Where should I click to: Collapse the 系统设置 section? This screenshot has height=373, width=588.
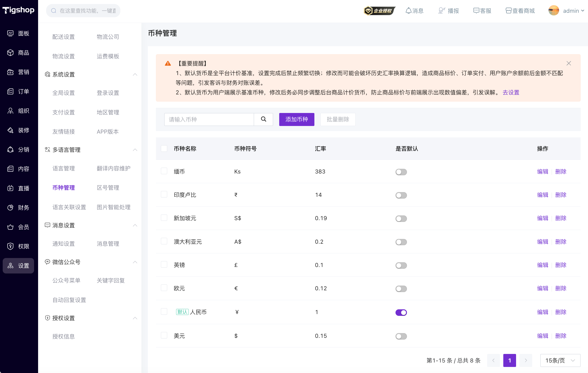coord(135,74)
